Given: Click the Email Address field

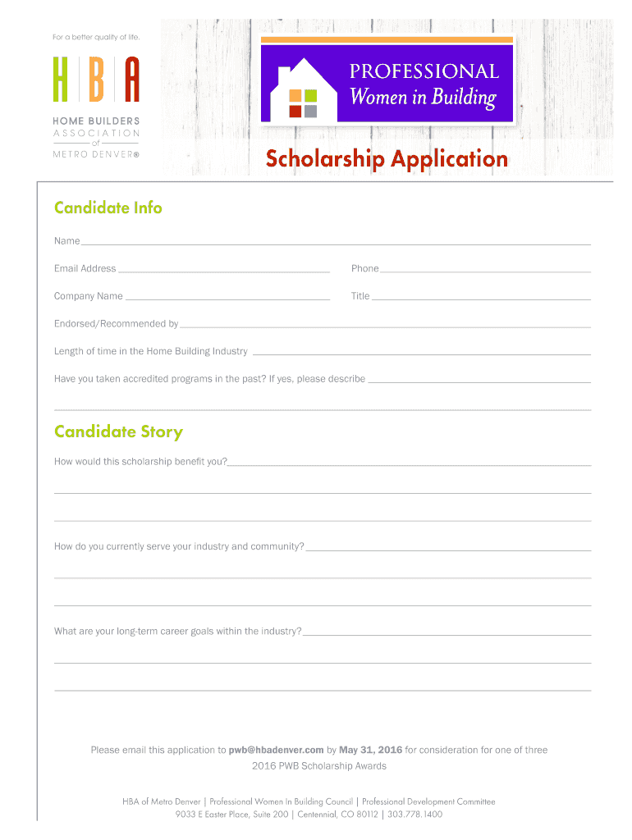Looking at the screenshot, I should (x=223, y=268).
